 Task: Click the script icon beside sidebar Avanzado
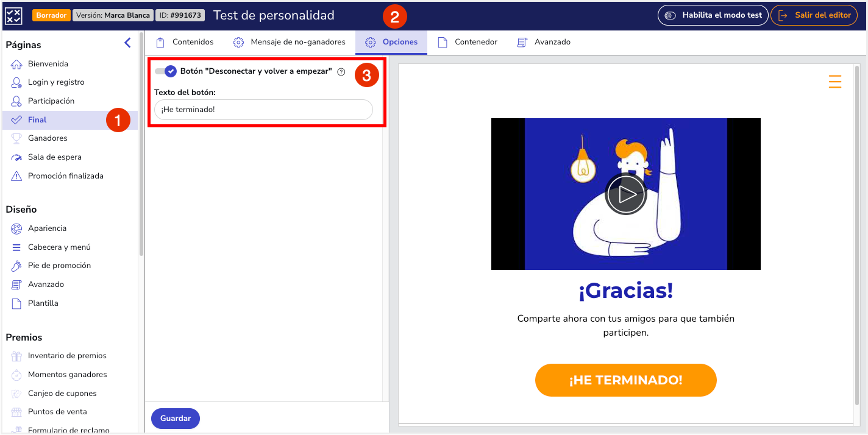[16, 285]
